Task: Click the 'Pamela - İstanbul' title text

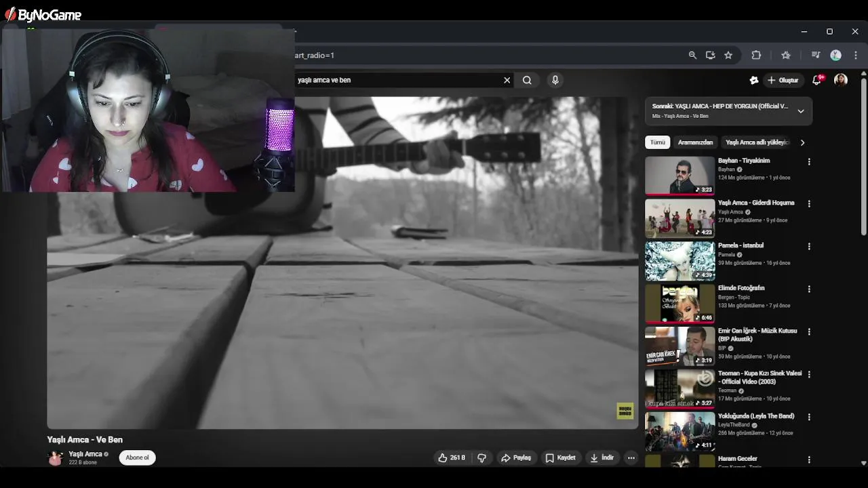Action: click(741, 245)
